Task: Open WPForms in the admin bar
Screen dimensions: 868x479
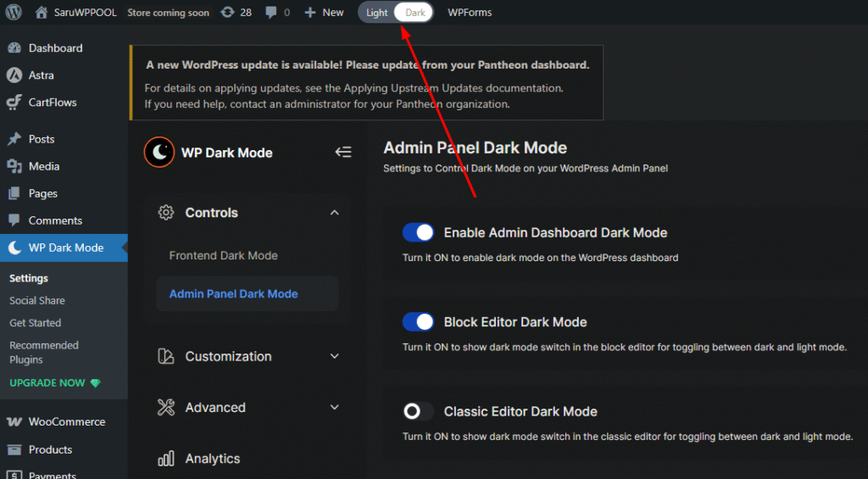Action: coord(470,12)
